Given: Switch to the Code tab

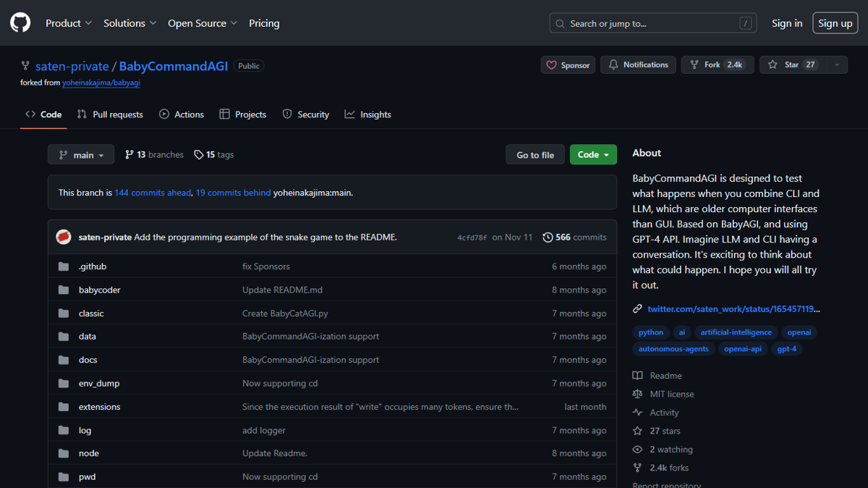Looking at the screenshot, I should [x=43, y=114].
